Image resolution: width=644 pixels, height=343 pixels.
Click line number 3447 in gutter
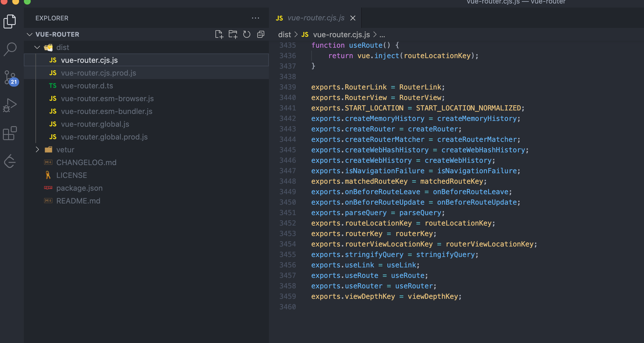[287, 171]
